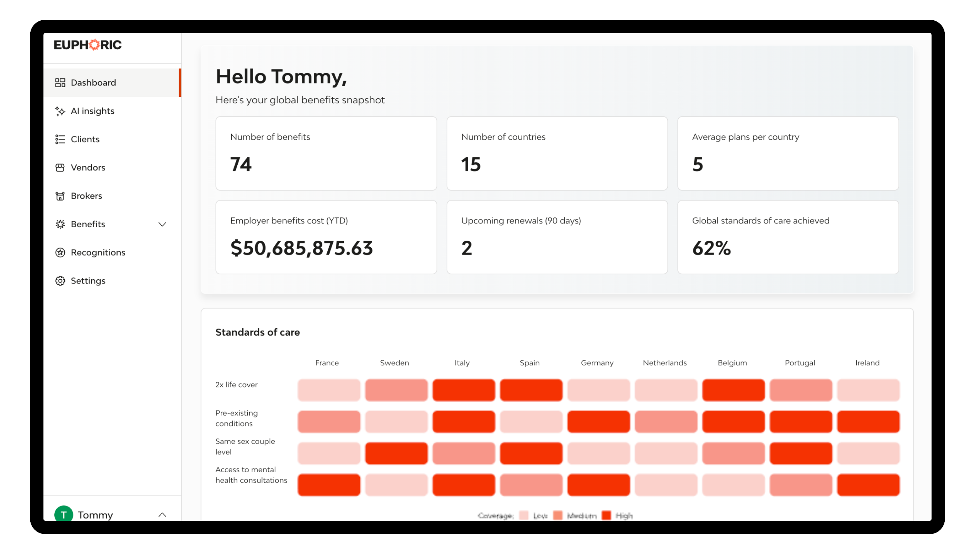Click the Vendors storefront icon
Image resolution: width=980 pixels, height=551 pixels.
click(60, 168)
